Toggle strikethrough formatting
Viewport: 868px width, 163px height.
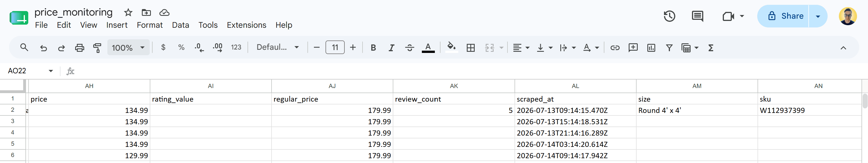[409, 48]
